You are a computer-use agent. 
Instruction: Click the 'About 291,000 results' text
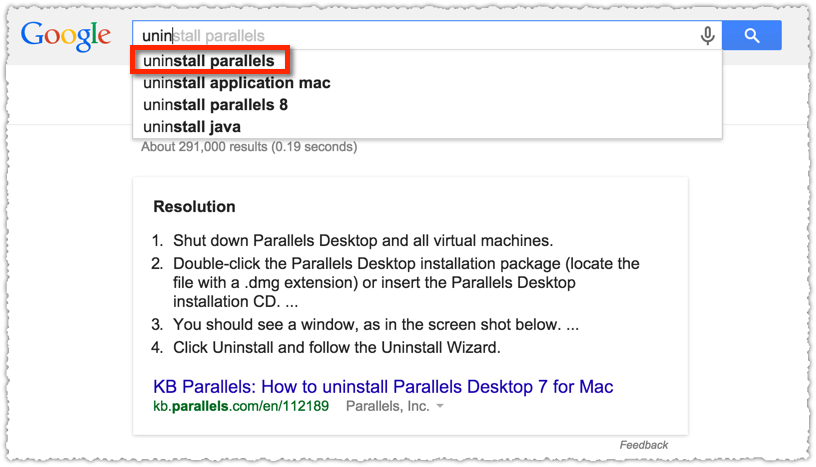coord(249,147)
